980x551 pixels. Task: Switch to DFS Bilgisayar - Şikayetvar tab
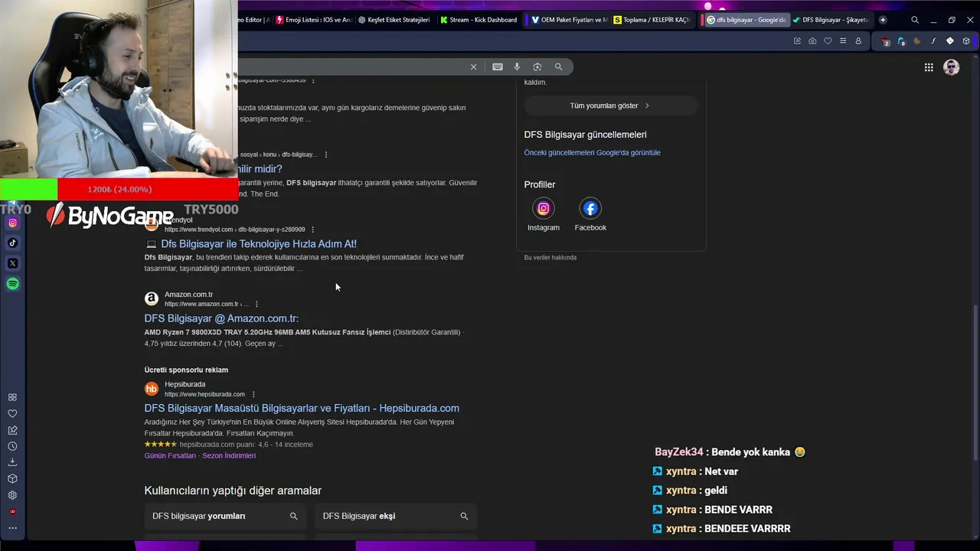coord(830,20)
